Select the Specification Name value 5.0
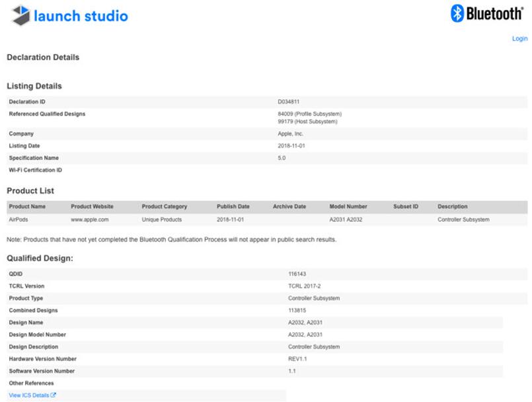 point(282,158)
